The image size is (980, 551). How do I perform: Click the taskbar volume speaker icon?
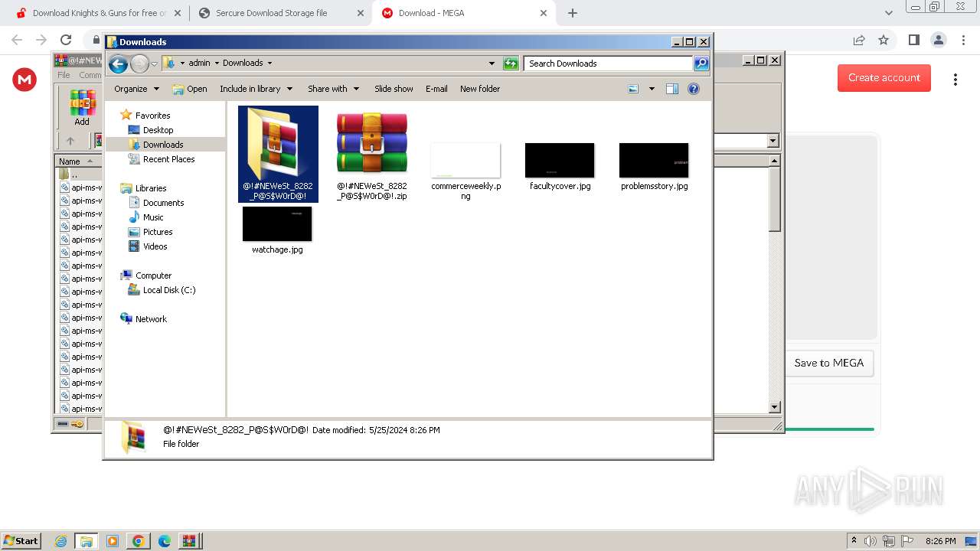pyautogui.click(x=871, y=541)
